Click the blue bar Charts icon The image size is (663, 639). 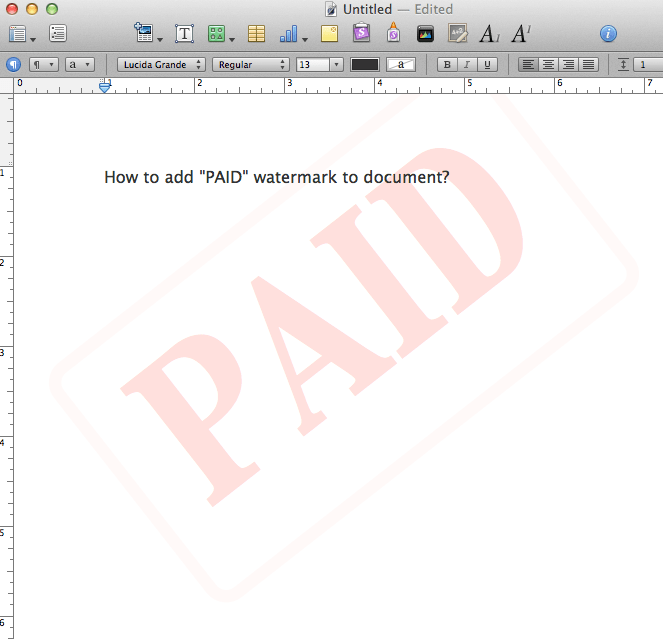288,34
